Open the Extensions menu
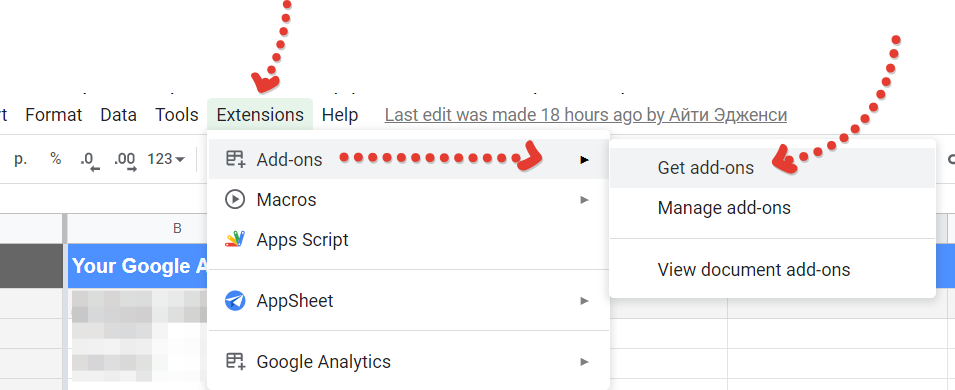This screenshot has height=390, width=955. pyautogui.click(x=260, y=115)
